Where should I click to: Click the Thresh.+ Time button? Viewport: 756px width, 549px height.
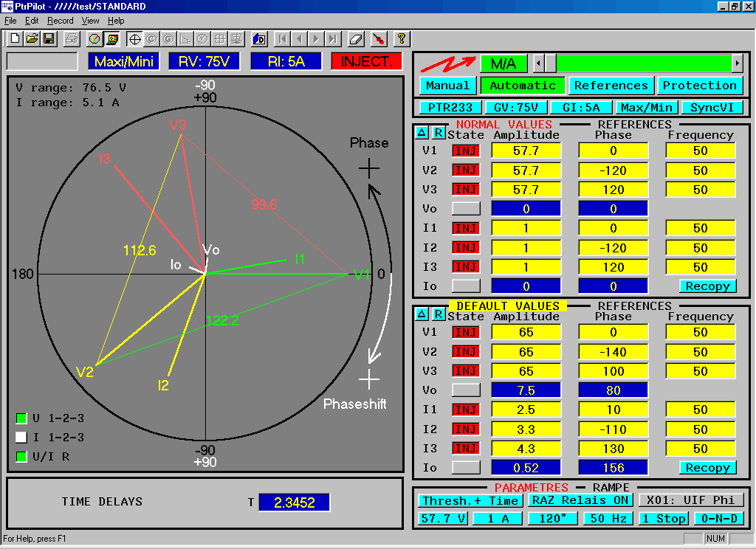pyautogui.click(x=470, y=500)
